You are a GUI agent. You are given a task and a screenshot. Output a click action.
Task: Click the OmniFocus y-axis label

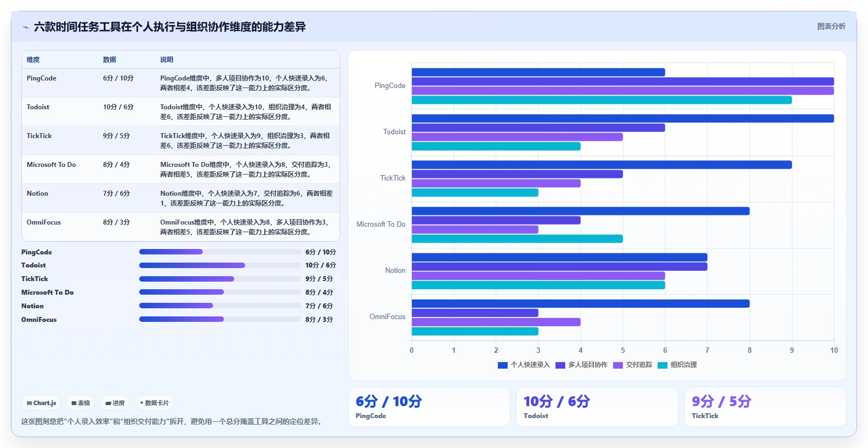388,317
